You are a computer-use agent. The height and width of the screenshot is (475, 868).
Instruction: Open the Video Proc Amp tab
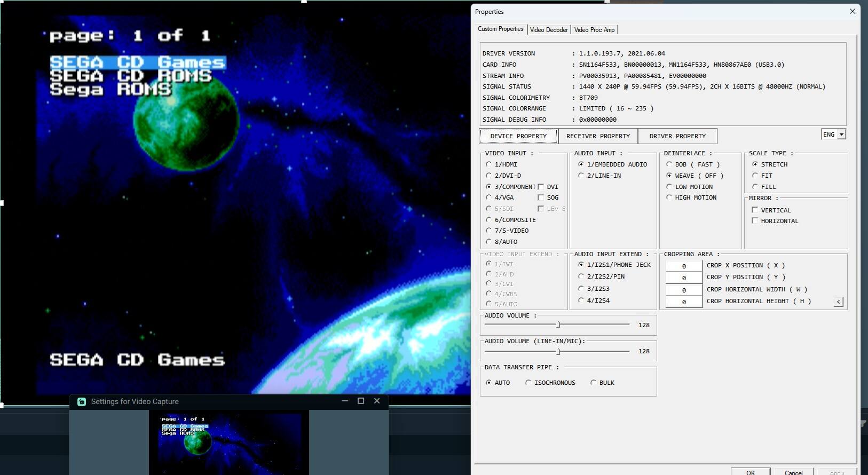pyautogui.click(x=594, y=30)
